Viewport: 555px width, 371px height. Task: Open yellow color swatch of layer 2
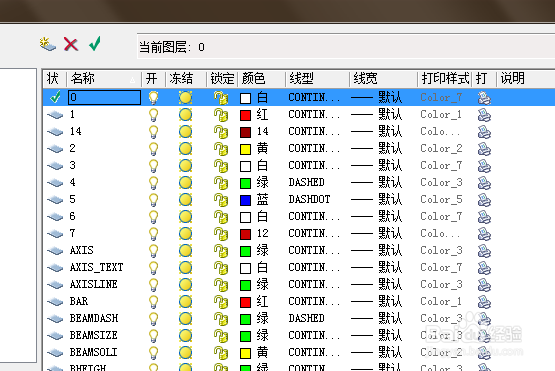click(245, 149)
